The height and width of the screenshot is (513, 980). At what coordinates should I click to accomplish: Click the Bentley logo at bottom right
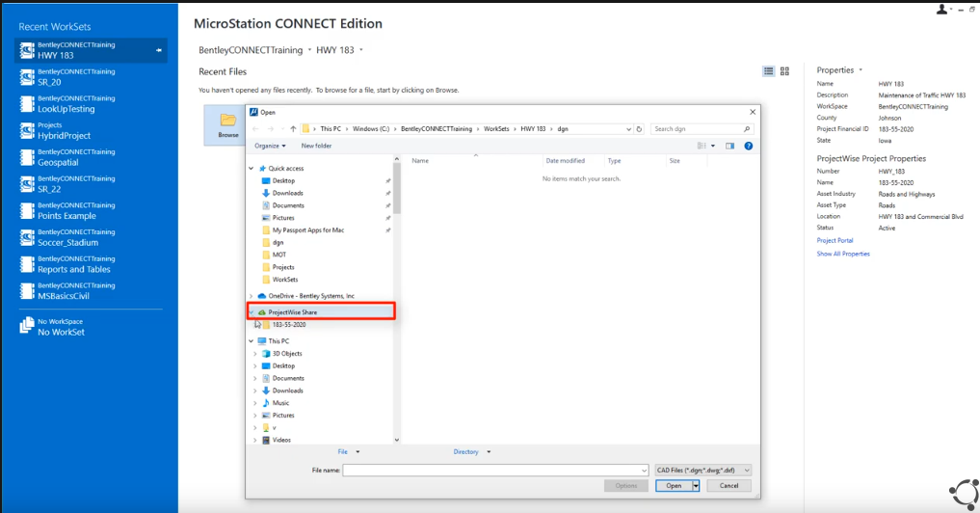pos(965,494)
